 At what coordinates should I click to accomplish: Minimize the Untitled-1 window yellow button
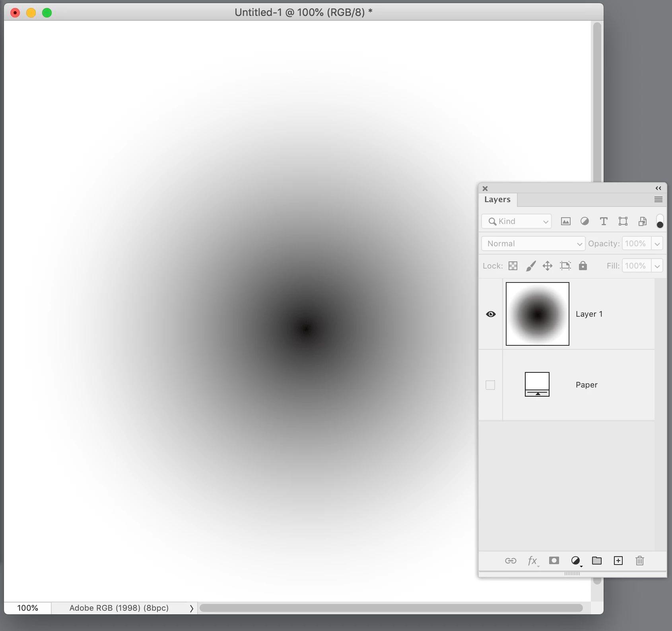tap(31, 13)
